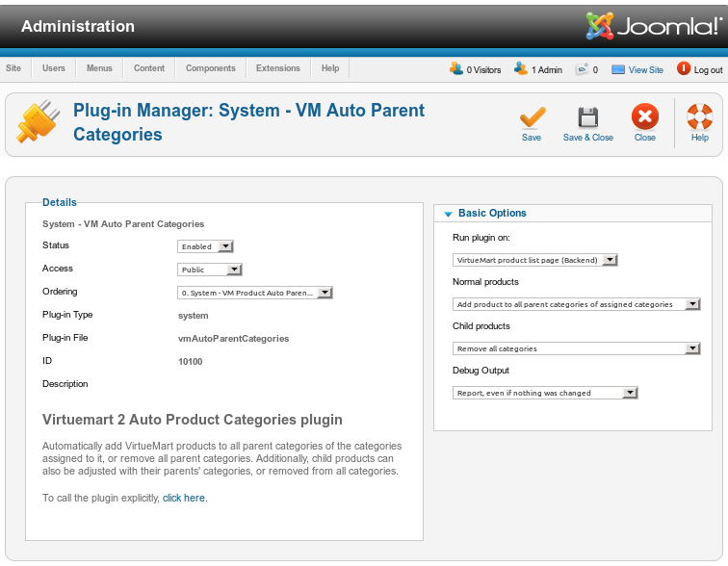
Task: Click the Visitors user icon
Action: tap(456, 68)
